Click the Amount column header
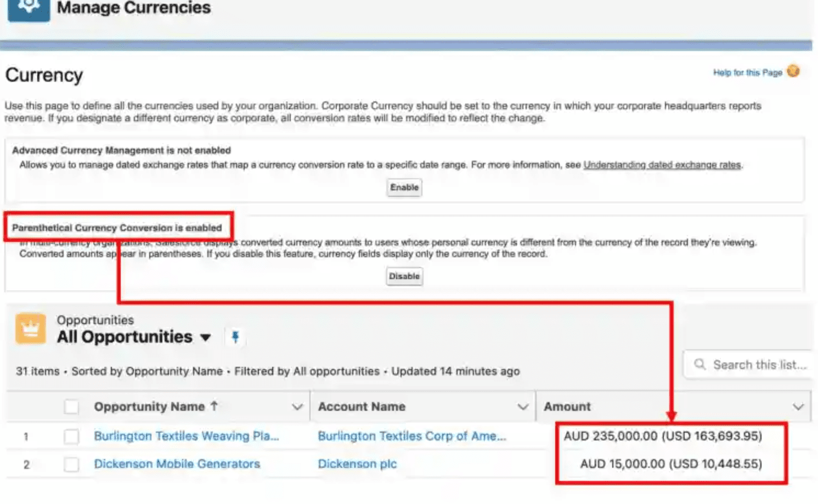This screenshot has height=504, width=818. click(567, 407)
